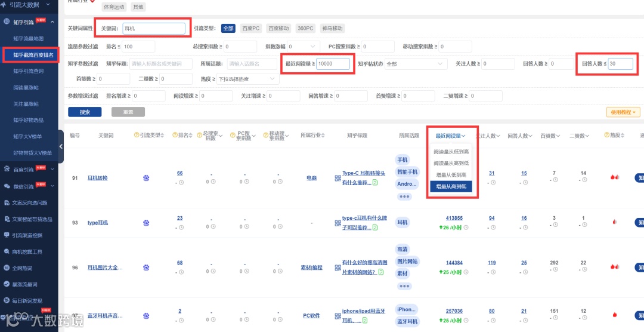
Task: Choose 阅读量从低到高 sort option
Action: click(x=451, y=152)
